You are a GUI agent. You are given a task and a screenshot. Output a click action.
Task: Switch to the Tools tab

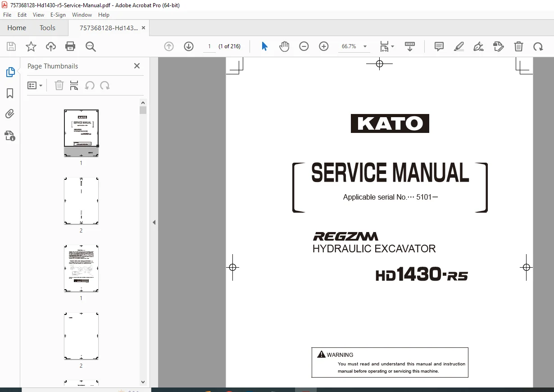(x=47, y=28)
